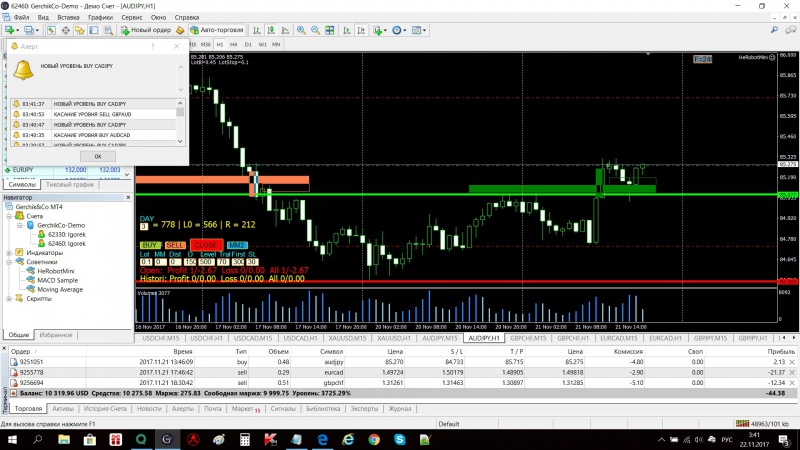The width and height of the screenshot is (800, 450).
Task: Switch to the История Счета terminal tab
Action: [105, 409]
